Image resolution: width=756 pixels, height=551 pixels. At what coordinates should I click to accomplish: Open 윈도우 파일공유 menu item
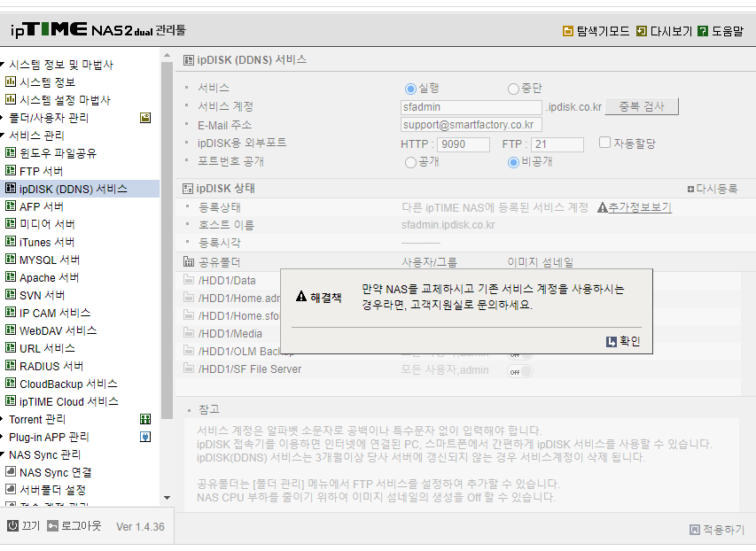pyautogui.click(x=58, y=153)
